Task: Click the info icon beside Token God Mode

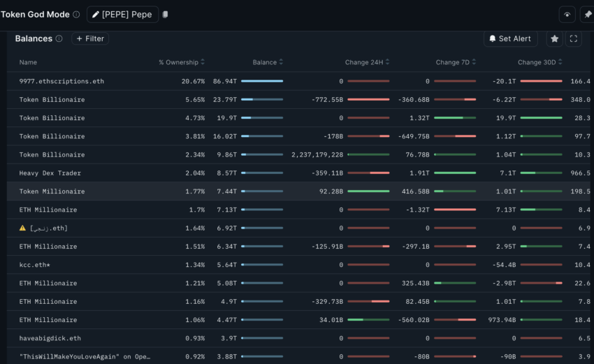Action: (76, 15)
